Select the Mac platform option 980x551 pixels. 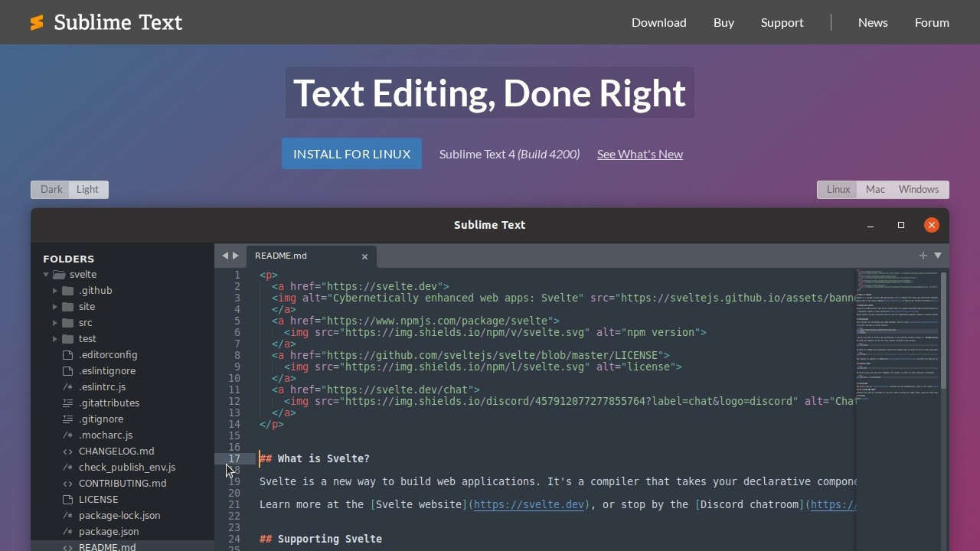pyautogui.click(x=875, y=189)
